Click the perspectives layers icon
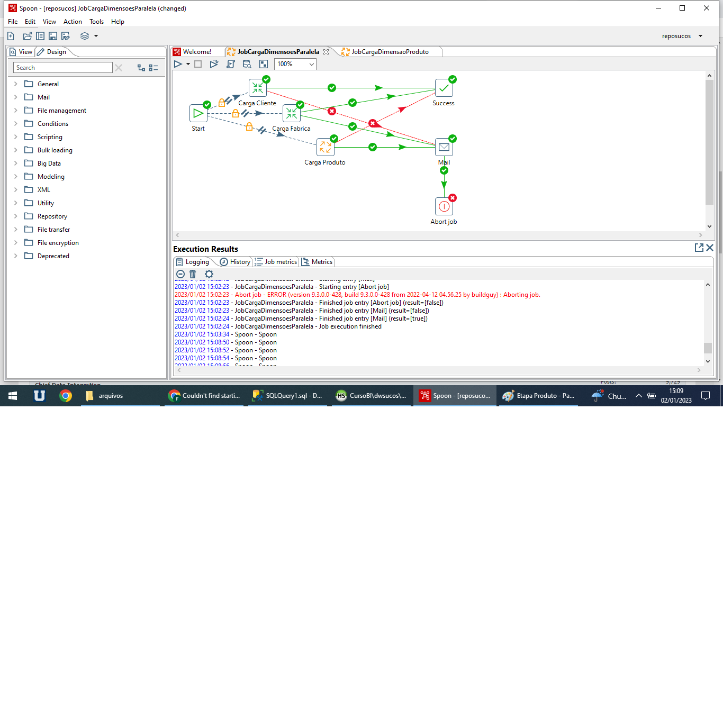This screenshot has height=728, width=723. click(85, 36)
